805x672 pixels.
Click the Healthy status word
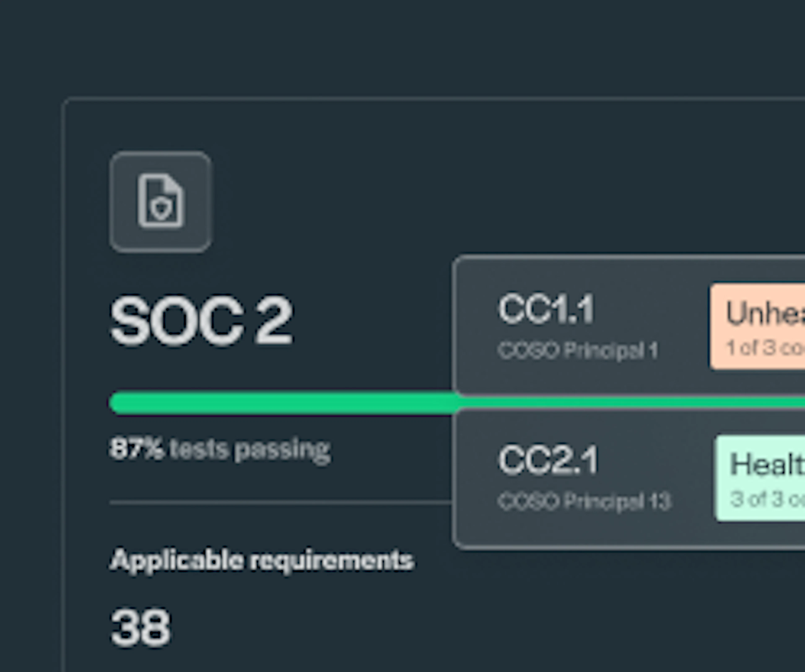coord(767,464)
